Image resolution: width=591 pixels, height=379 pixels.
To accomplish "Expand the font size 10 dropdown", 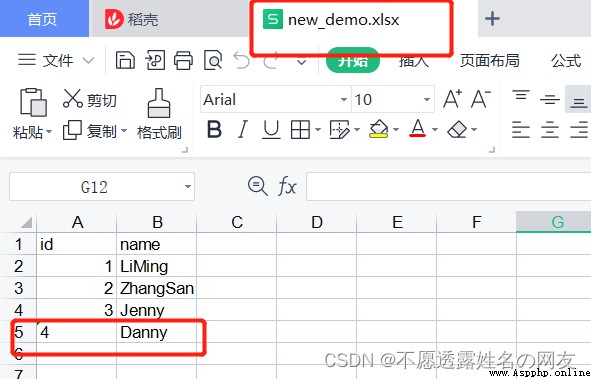I will click(x=427, y=99).
